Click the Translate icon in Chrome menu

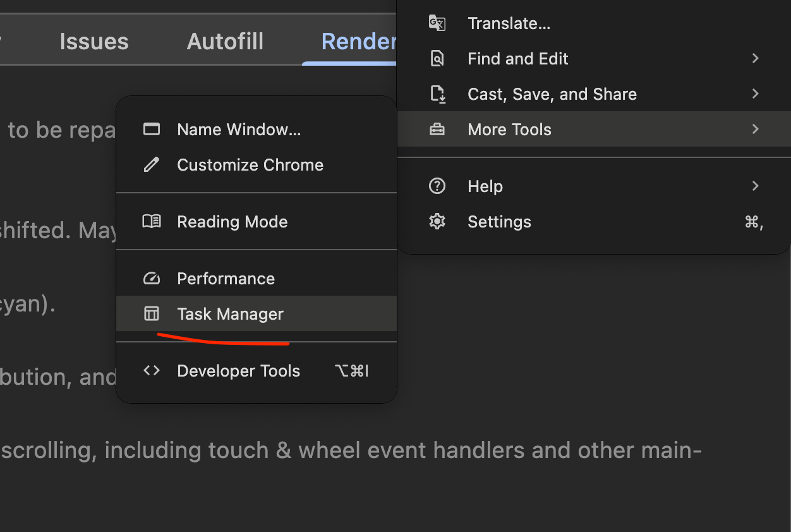point(437,23)
